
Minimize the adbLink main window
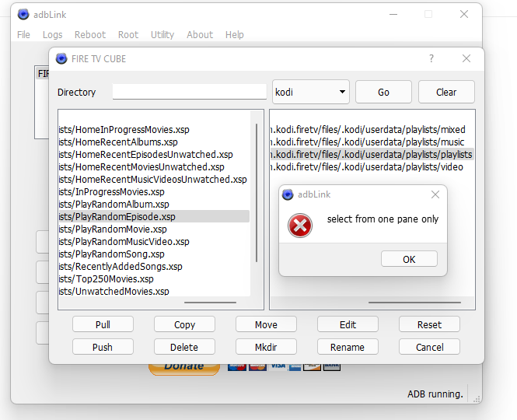pos(393,14)
